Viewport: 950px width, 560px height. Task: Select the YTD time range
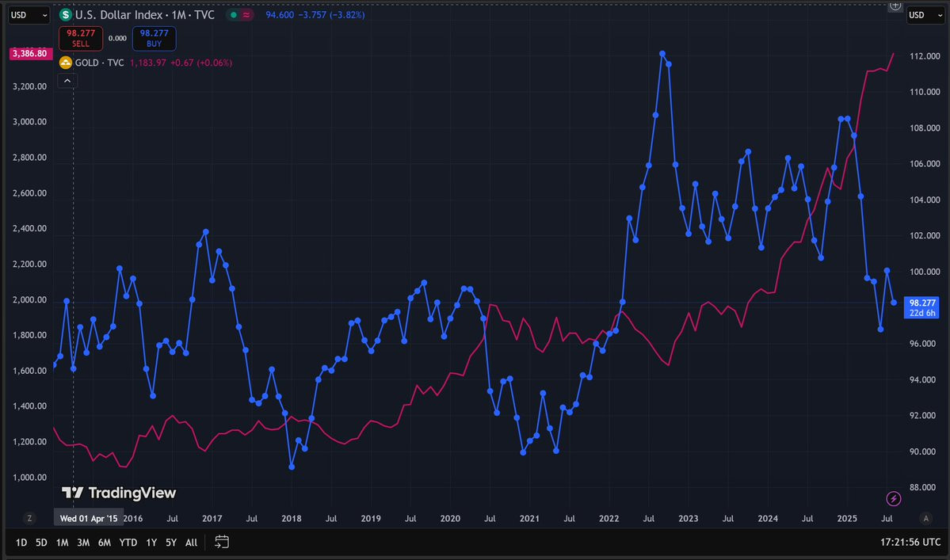128,543
